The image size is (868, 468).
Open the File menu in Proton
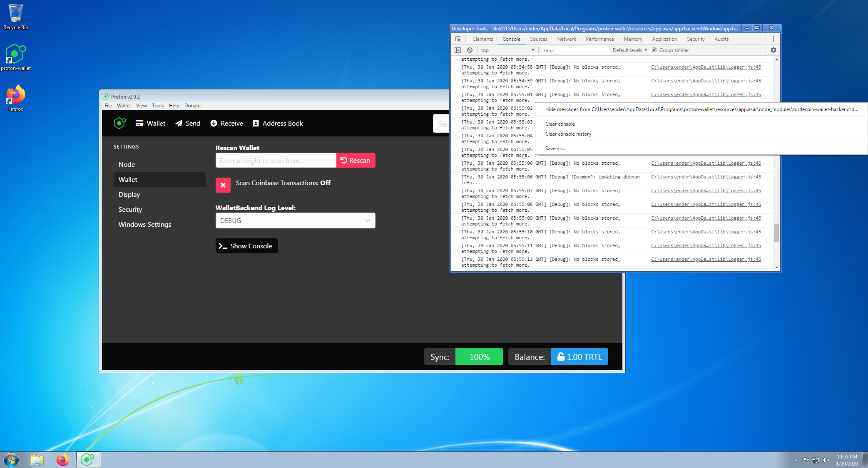pos(108,106)
